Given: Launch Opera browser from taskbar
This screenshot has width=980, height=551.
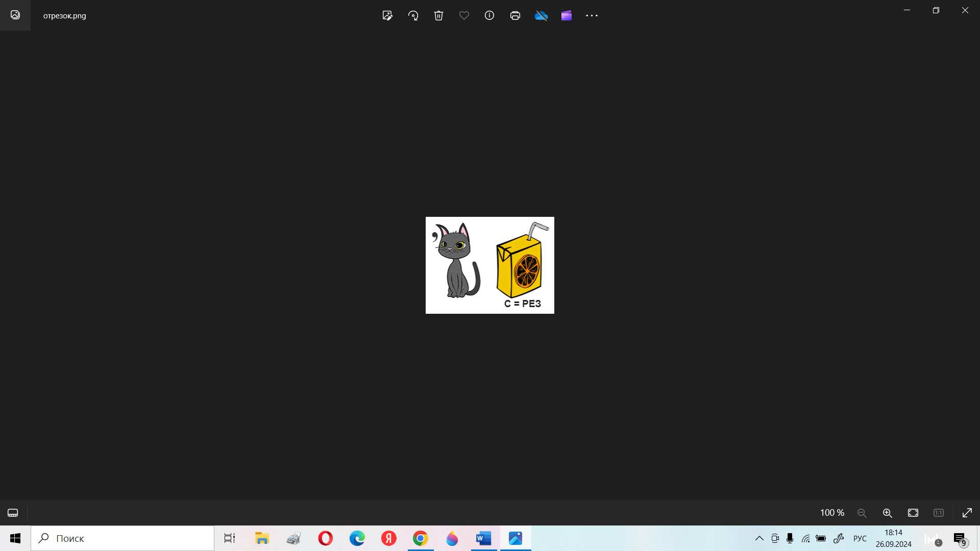Looking at the screenshot, I should 325,538.
